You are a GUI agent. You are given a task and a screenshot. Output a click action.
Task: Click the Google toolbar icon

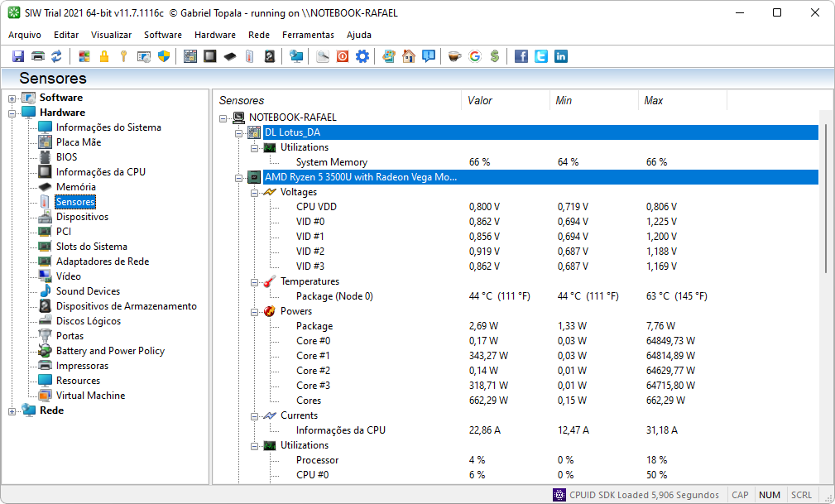474,56
